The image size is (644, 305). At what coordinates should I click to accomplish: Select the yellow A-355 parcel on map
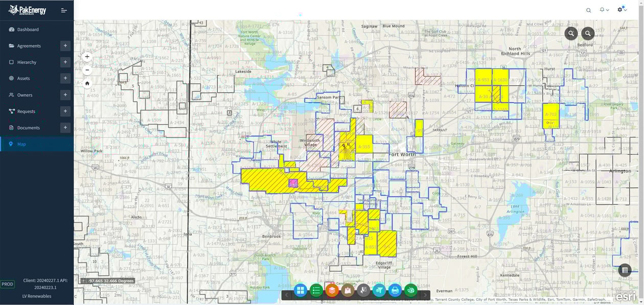pyautogui.click(x=364, y=145)
